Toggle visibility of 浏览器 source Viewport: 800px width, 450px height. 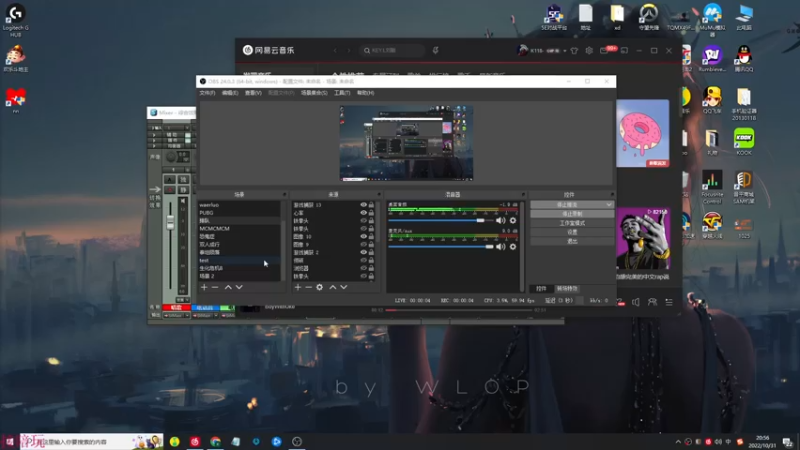tap(363, 268)
